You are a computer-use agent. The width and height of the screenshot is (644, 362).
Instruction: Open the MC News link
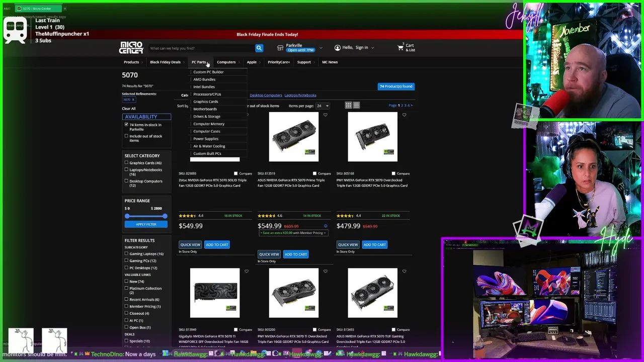point(330,62)
